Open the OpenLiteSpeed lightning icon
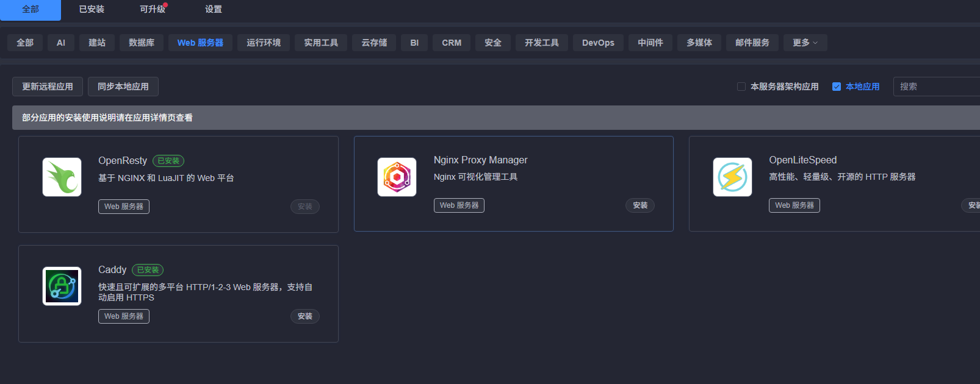 732,177
